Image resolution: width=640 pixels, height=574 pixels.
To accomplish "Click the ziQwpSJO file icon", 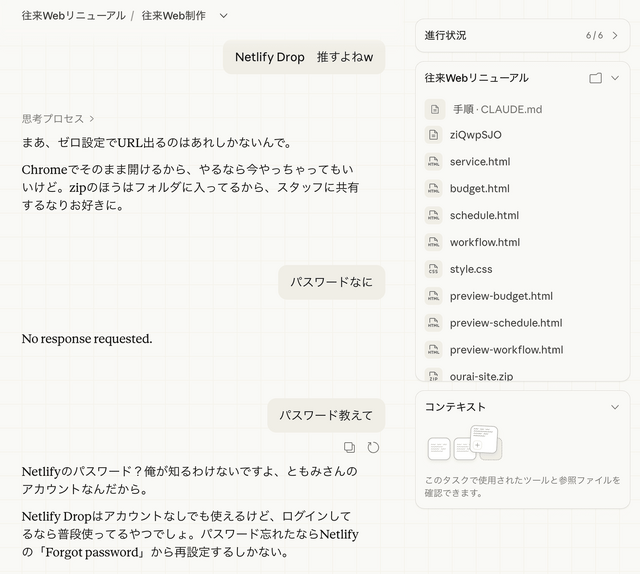I will pyautogui.click(x=433, y=135).
